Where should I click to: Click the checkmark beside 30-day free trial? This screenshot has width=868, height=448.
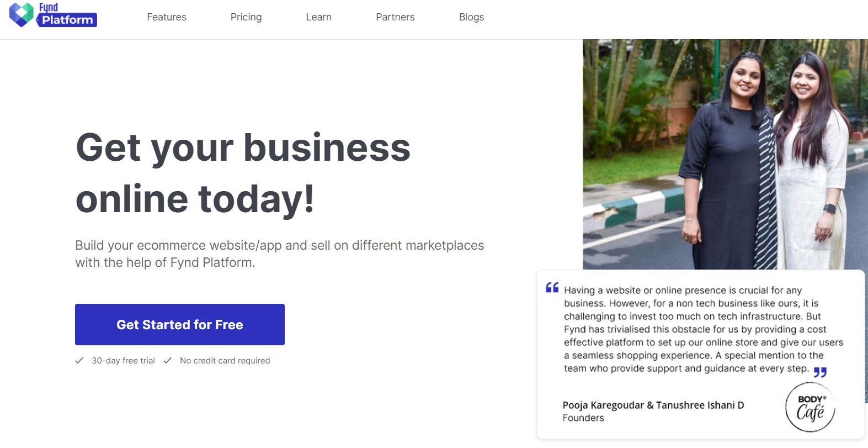[79, 360]
